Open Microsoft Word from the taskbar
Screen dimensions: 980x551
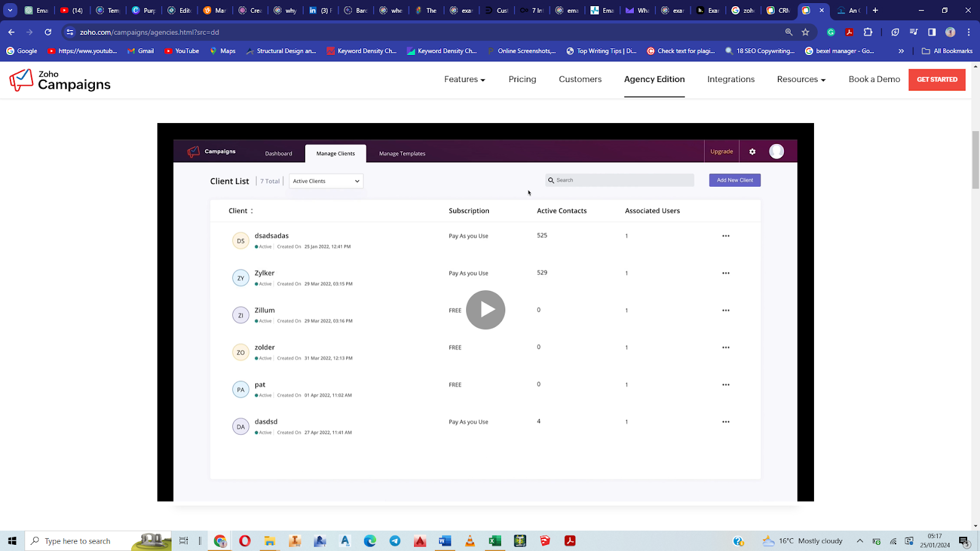[x=445, y=541]
